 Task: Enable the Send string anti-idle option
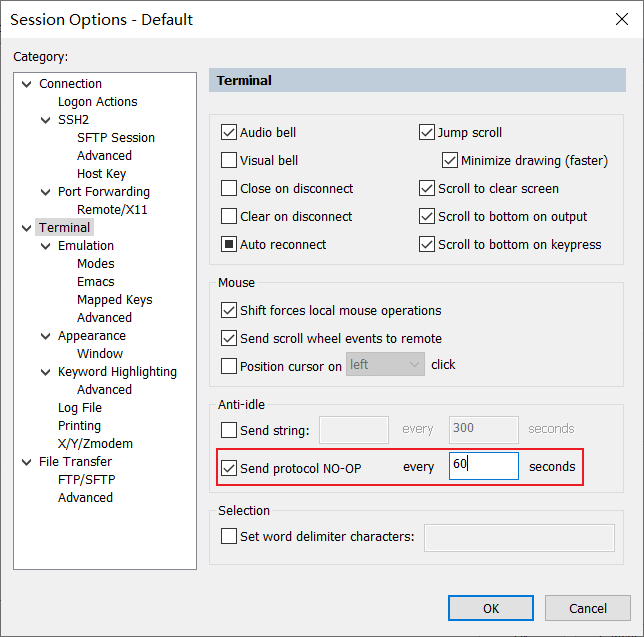point(229,430)
